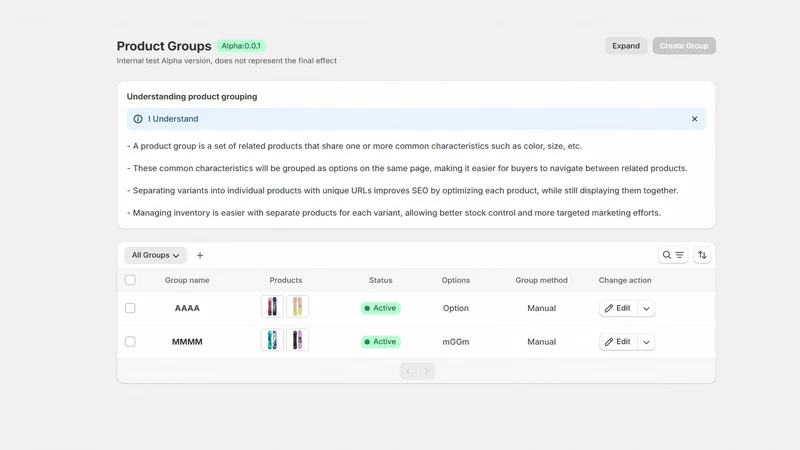Click the first AAAA snowboard product thumbnail
800x450 pixels.
272,307
